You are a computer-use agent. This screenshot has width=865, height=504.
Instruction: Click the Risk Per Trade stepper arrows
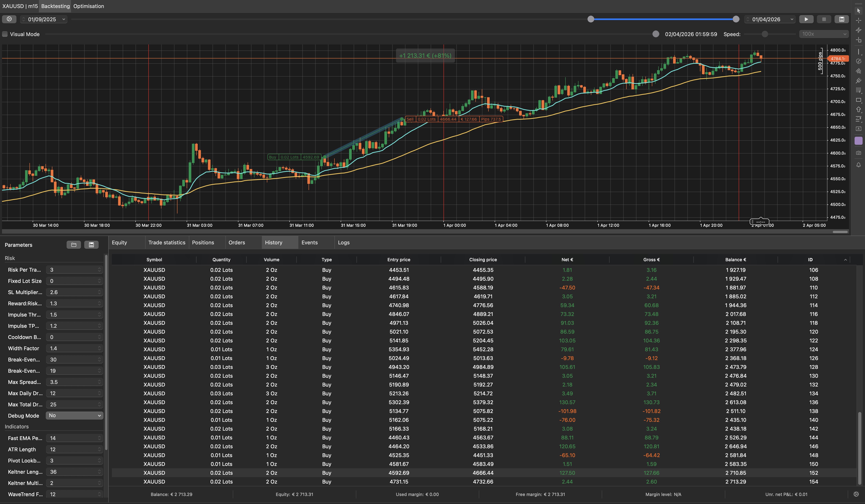(99, 270)
